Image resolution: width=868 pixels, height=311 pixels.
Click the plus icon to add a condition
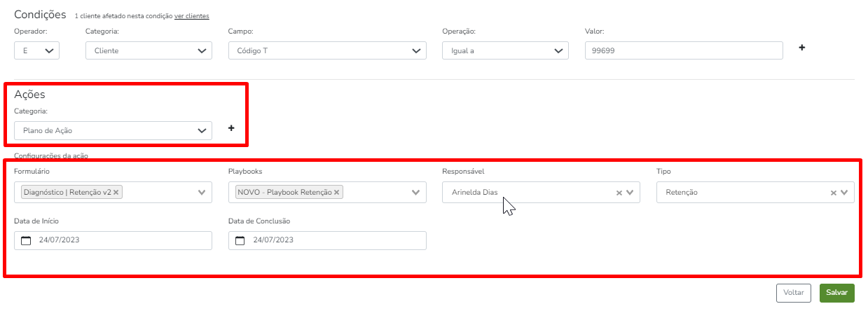coord(802,48)
